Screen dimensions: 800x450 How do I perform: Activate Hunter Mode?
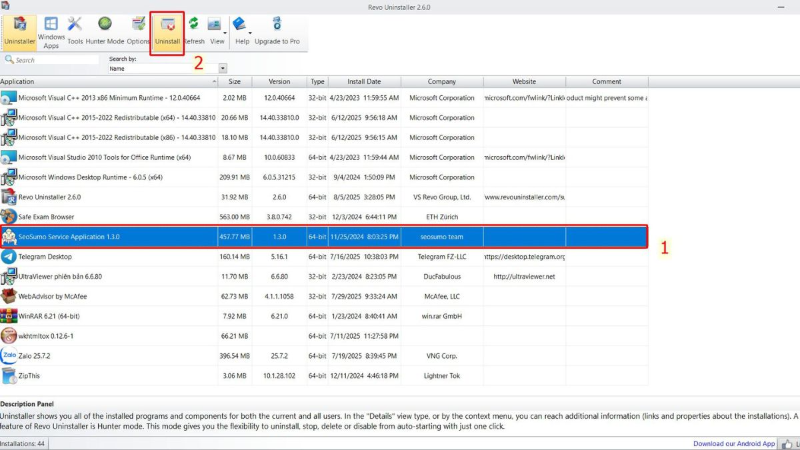(105, 31)
